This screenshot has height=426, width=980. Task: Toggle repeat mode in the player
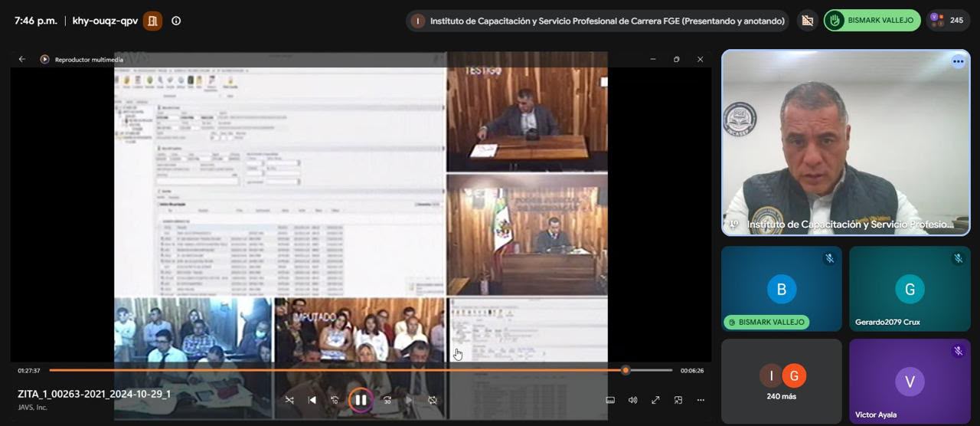[x=433, y=400]
